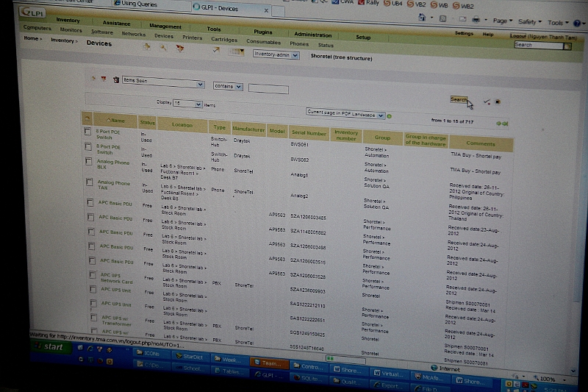
Task: Open the Management menu
Action: point(165,26)
